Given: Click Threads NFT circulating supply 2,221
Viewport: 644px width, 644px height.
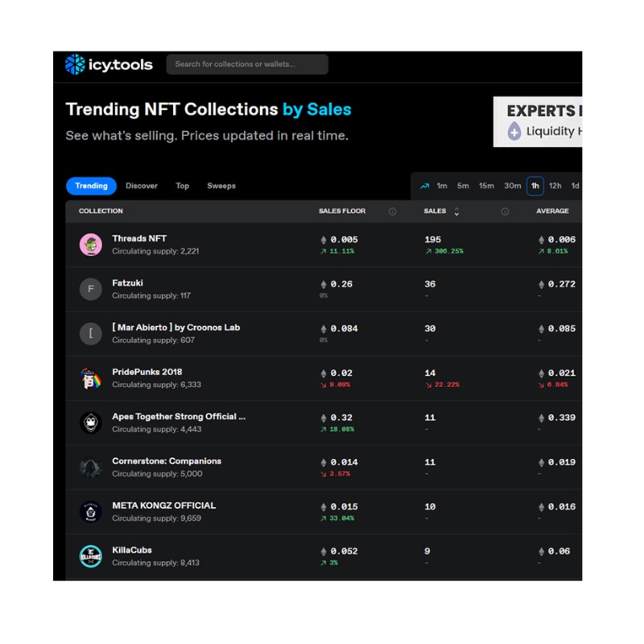Looking at the screenshot, I should tap(155, 251).
